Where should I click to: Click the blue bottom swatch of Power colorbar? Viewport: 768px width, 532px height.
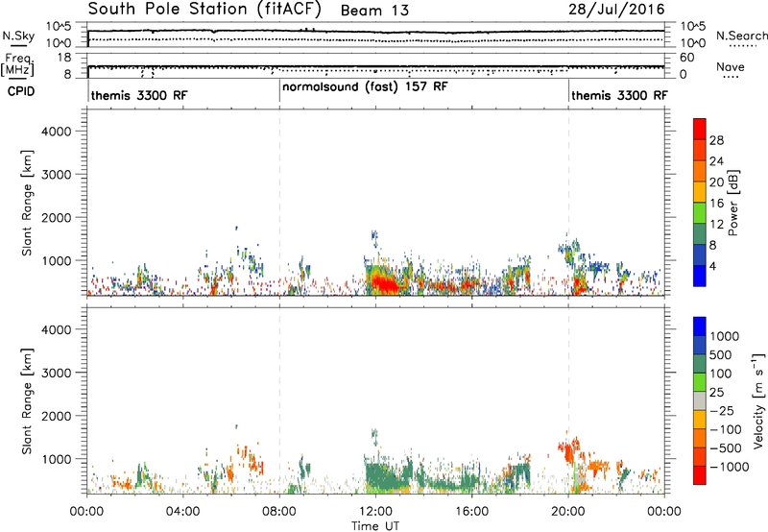(700, 276)
